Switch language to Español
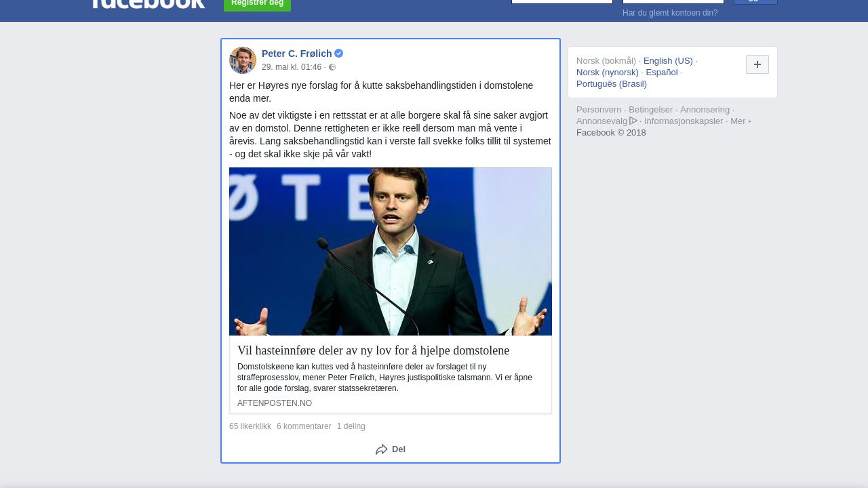The height and width of the screenshot is (488, 868). coord(662,73)
